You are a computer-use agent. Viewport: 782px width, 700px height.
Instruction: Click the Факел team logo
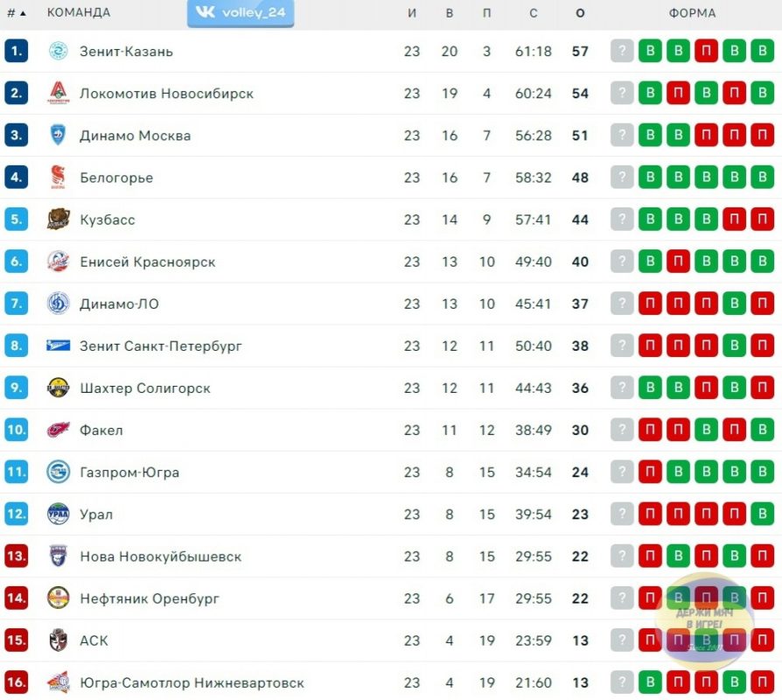click(x=58, y=430)
